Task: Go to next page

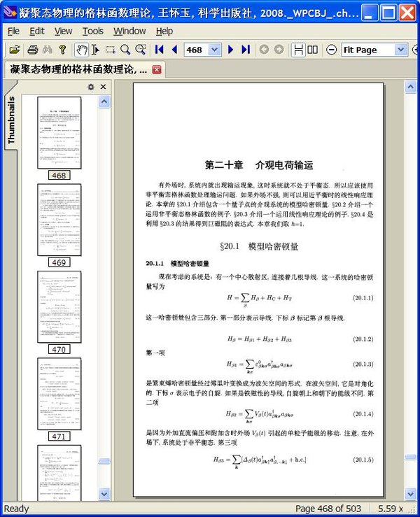Action: pyautogui.click(x=230, y=50)
